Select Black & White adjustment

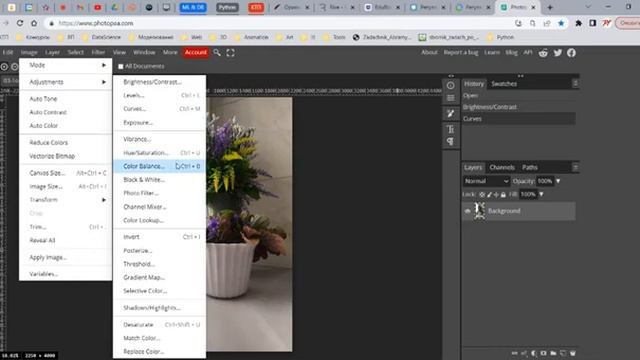point(159,180)
